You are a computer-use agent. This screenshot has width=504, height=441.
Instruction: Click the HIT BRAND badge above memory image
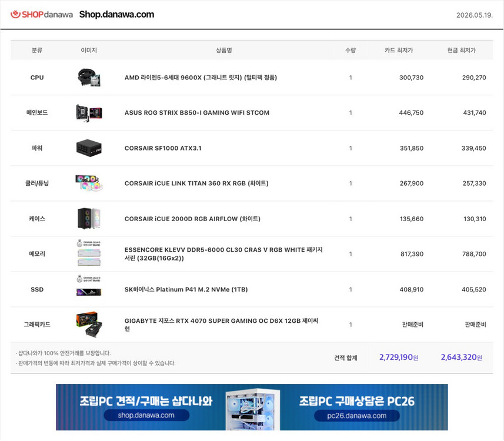pos(89,243)
